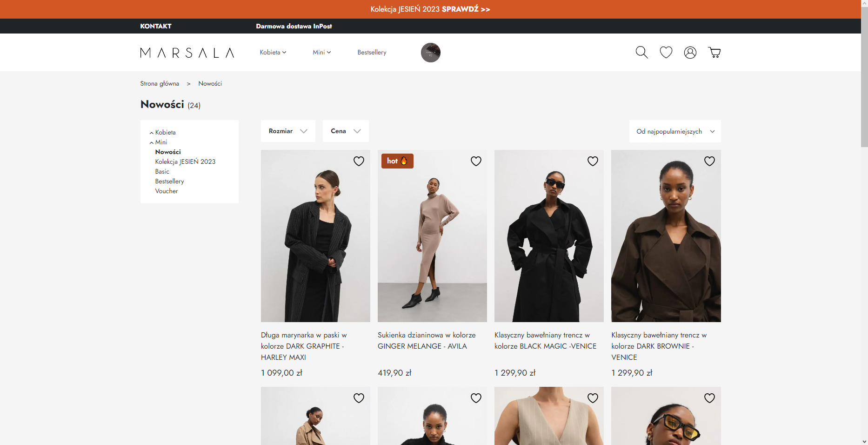This screenshot has width=868, height=445.
Task: Open the pinstripe blazer product image
Action: click(315, 236)
